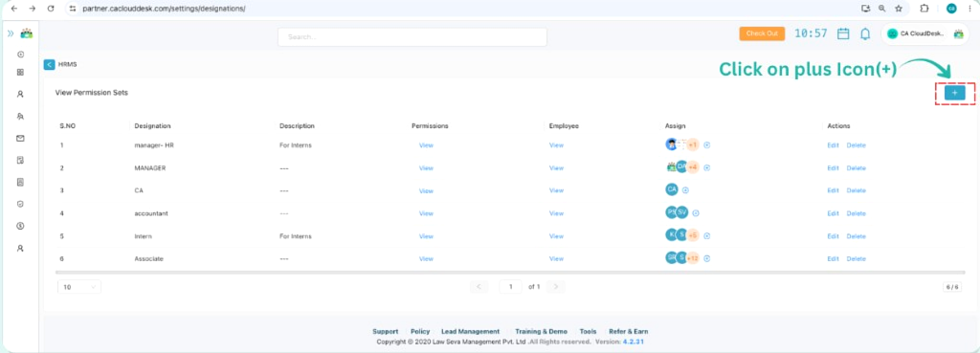Add assignee to MANAGER row
Image resolution: width=980 pixels, height=353 pixels.
coord(707,167)
